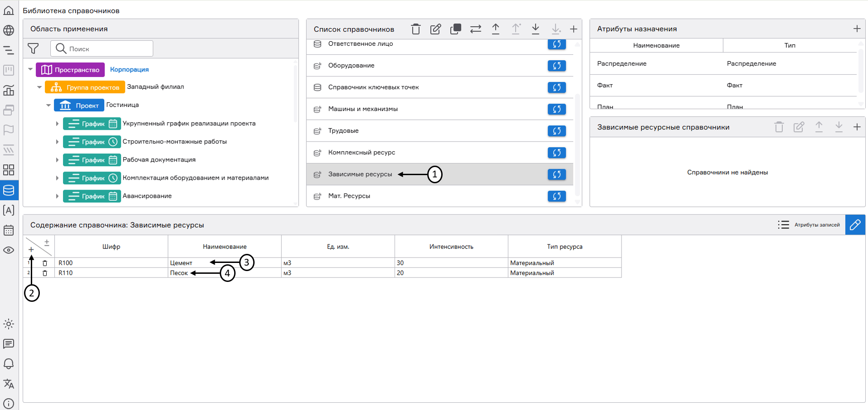The image size is (868, 410).
Task: Click the Поиск search field
Action: click(x=109, y=49)
